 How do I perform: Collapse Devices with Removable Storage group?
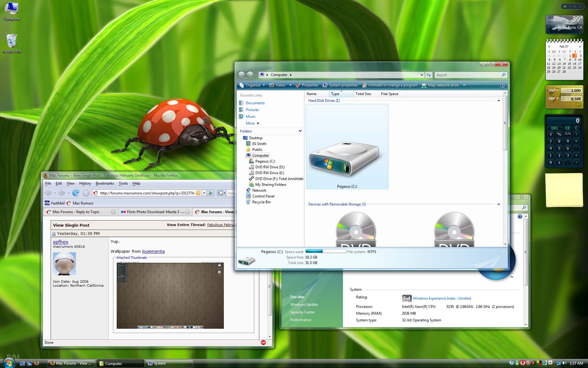(499, 204)
